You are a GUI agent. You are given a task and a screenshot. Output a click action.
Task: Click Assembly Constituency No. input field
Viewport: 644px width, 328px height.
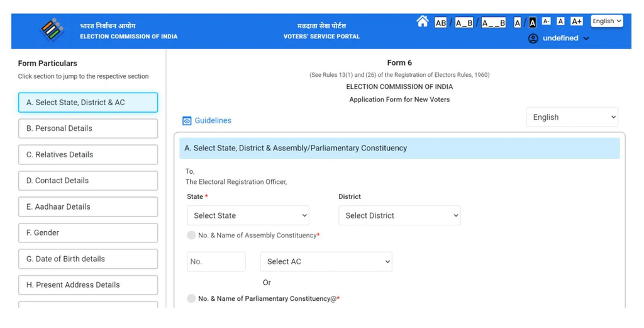click(216, 261)
